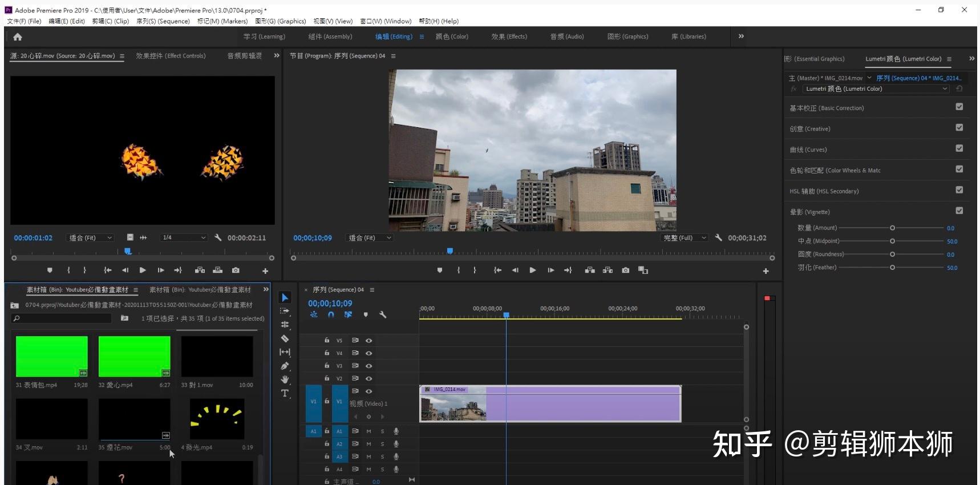Disable HSL Secondary checkbox
Screen dimensions: 980x485
pyautogui.click(x=959, y=190)
